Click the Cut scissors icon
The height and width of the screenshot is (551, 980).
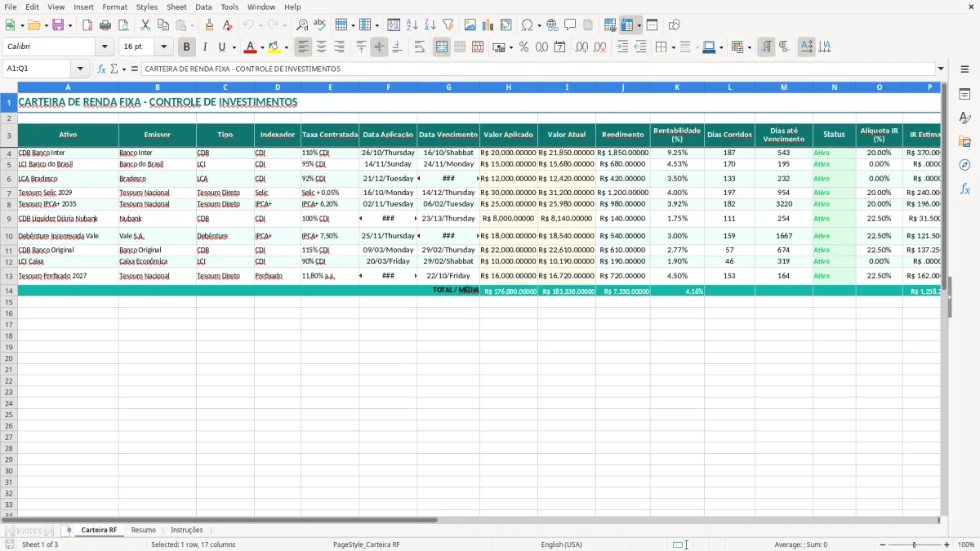tap(145, 25)
